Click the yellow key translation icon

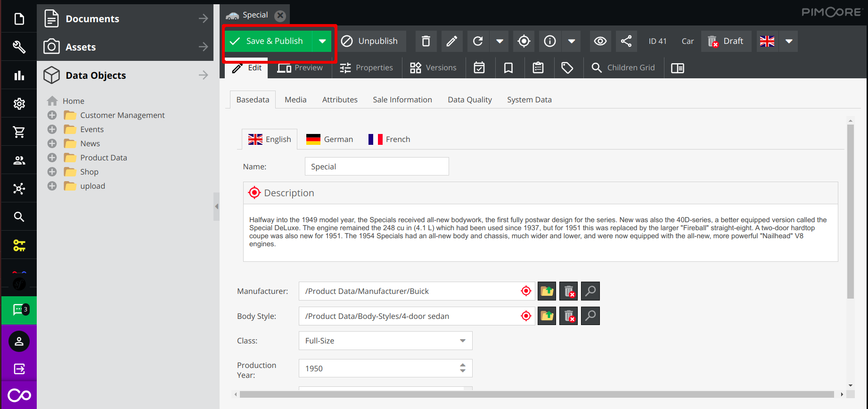click(19, 245)
